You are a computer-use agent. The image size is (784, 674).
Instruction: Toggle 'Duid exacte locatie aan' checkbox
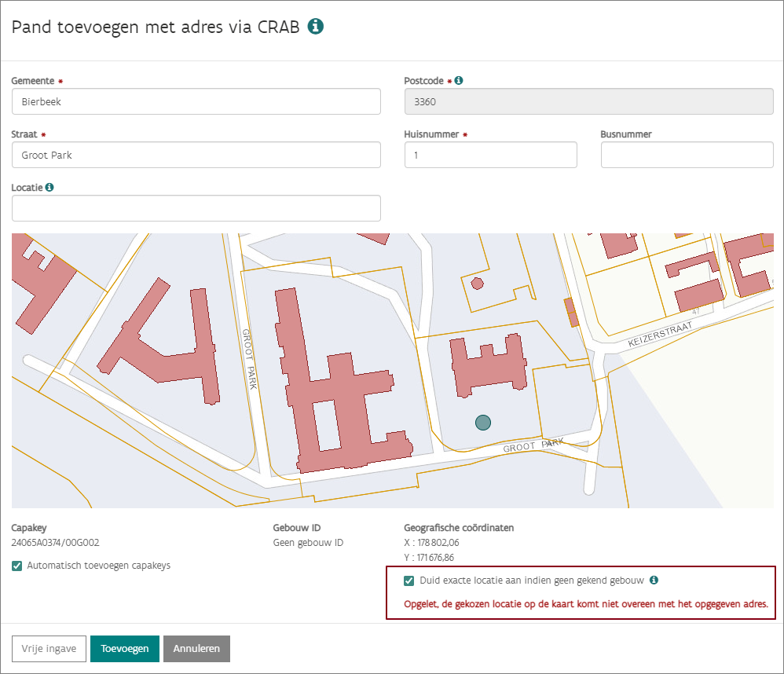click(408, 581)
